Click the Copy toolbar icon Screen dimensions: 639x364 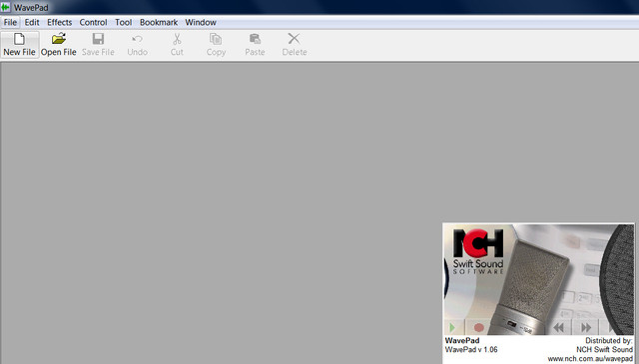click(216, 39)
